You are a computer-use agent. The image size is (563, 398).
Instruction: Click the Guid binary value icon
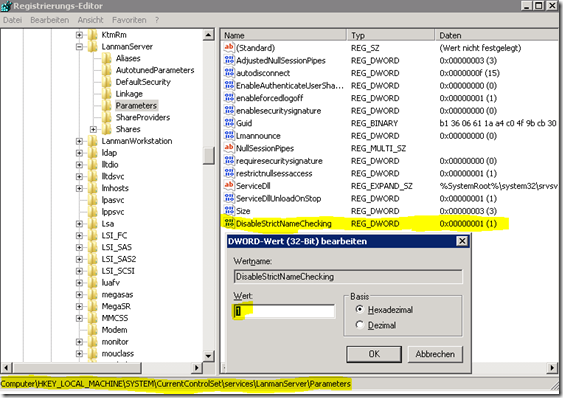coord(229,123)
